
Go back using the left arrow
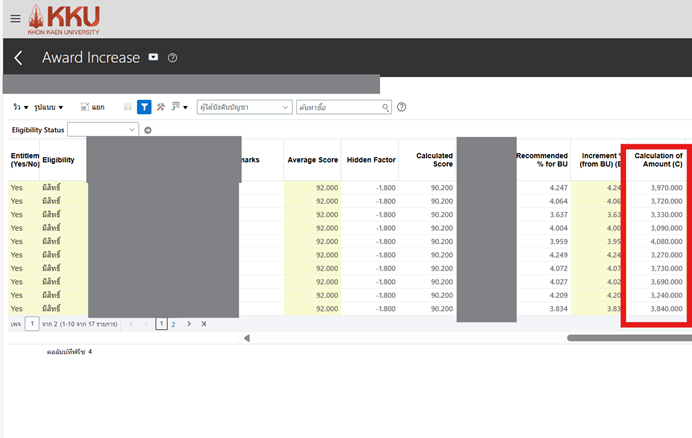coord(18,58)
